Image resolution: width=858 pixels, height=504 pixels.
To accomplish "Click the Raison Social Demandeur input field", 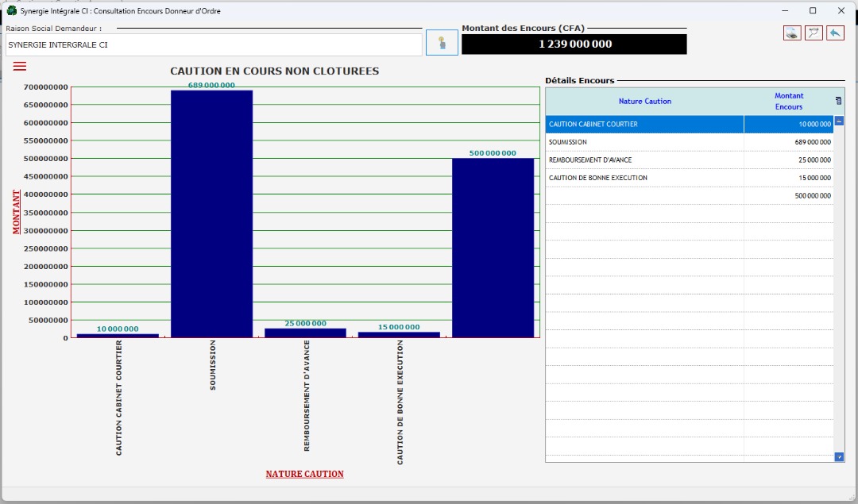I will point(213,45).
